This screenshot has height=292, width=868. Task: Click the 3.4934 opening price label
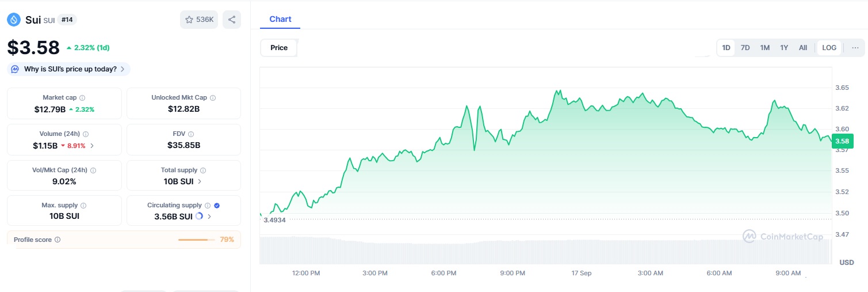tap(274, 220)
